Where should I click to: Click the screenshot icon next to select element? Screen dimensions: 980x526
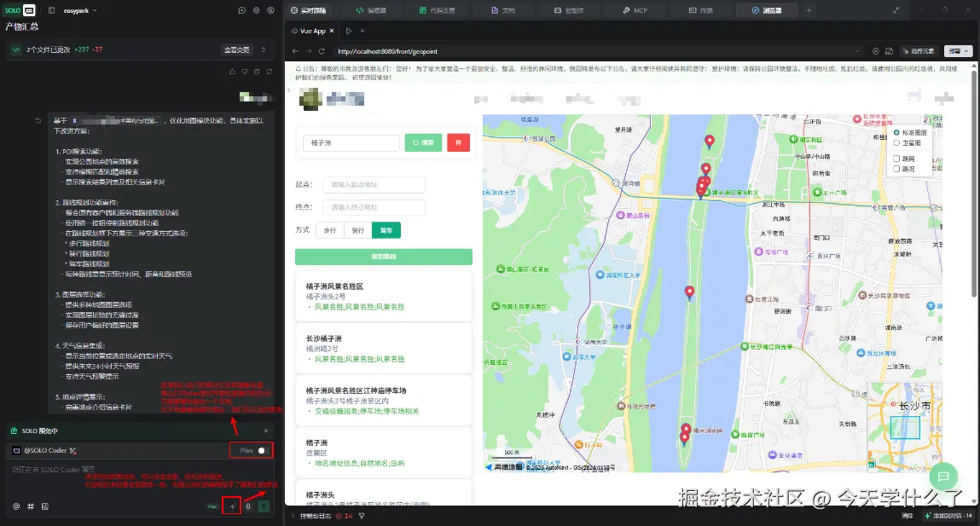click(889, 51)
